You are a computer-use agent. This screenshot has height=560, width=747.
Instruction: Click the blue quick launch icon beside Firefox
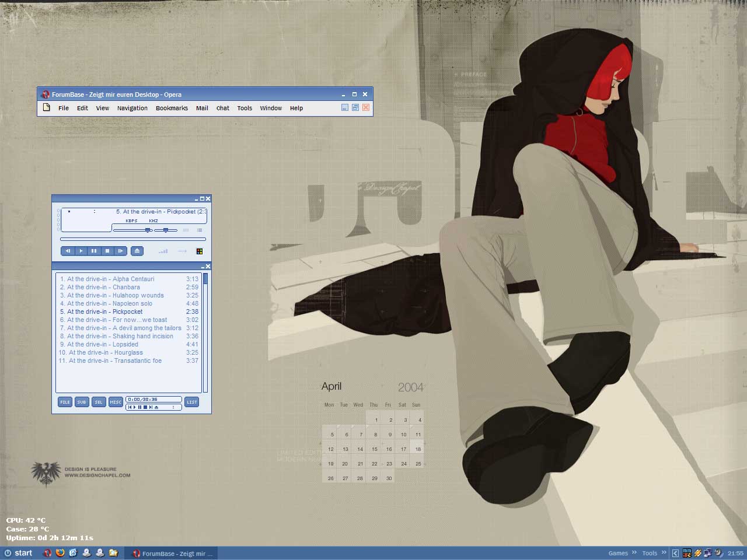[73, 553]
